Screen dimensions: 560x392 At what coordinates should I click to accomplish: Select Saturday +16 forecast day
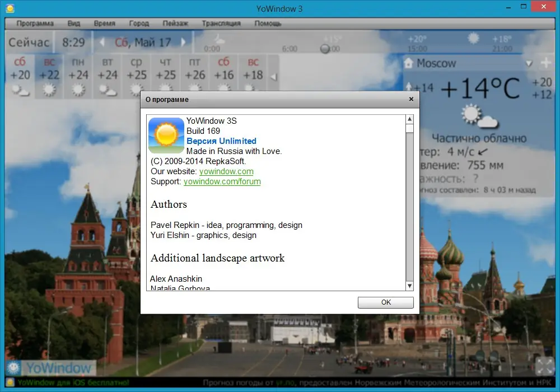pyautogui.click(x=224, y=73)
